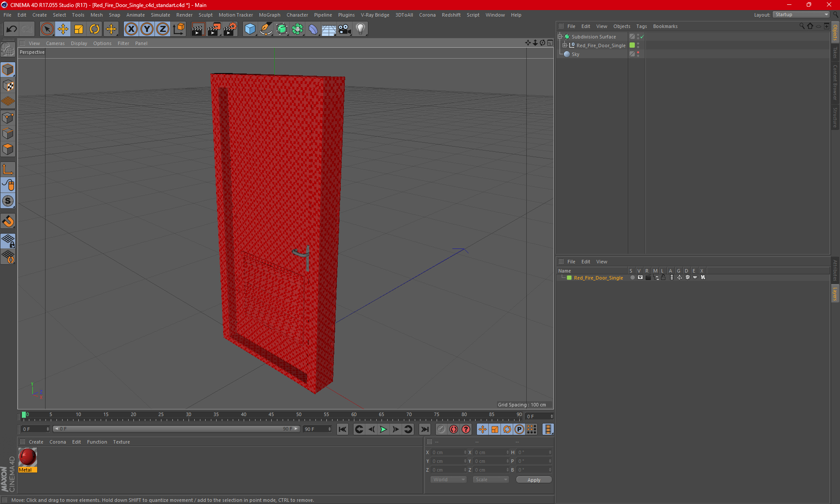
Task: Switch to Texture mode
Action: 8,86
